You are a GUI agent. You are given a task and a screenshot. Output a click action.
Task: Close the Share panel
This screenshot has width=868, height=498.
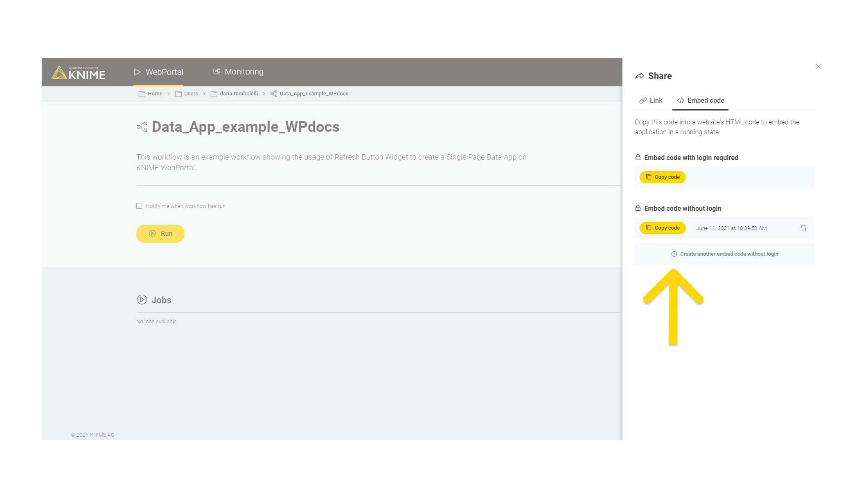[x=818, y=66]
